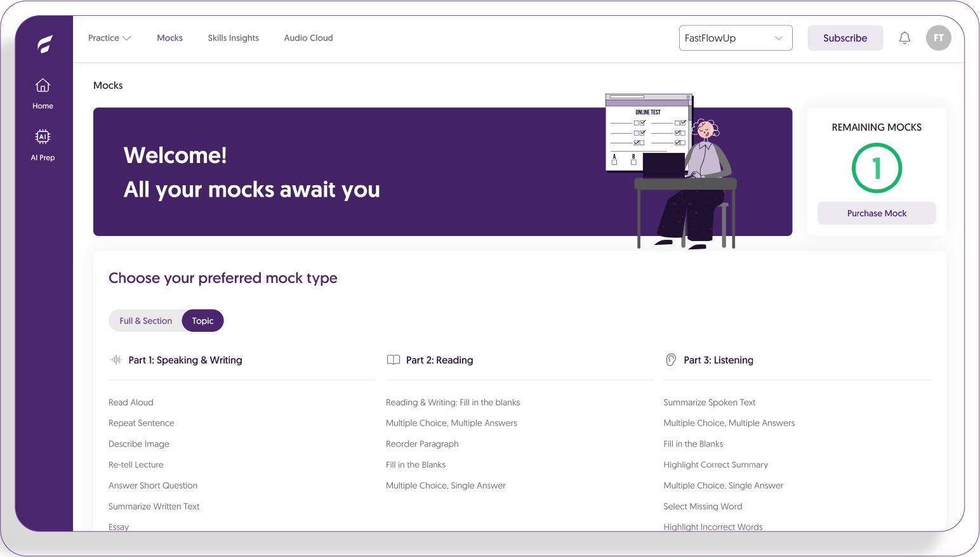This screenshot has height=557, width=980.
Task: Open Home from the sidebar
Action: click(43, 93)
